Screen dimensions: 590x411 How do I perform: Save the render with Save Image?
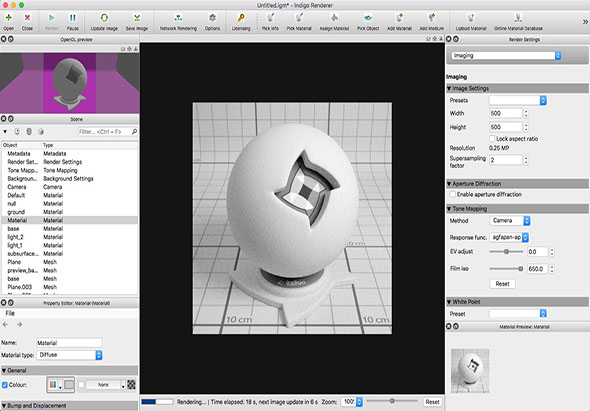pos(137,21)
